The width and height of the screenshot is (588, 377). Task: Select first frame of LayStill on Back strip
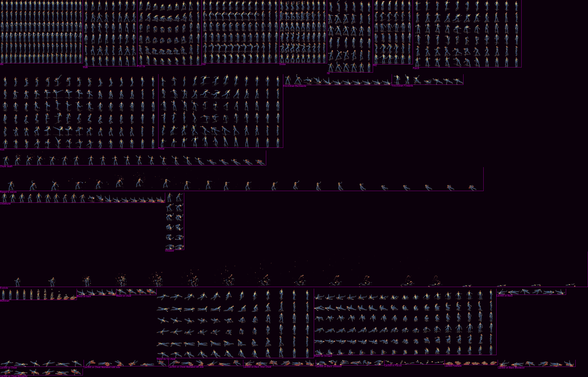tap(502, 292)
